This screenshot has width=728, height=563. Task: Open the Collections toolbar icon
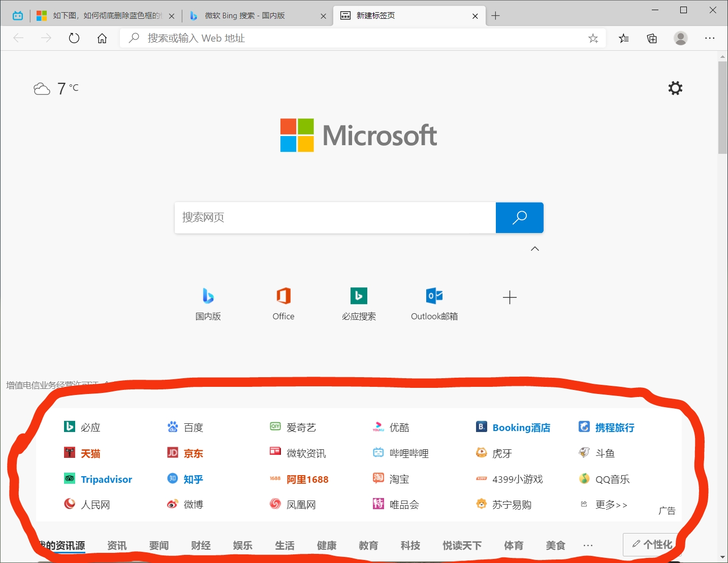click(x=652, y=38)
